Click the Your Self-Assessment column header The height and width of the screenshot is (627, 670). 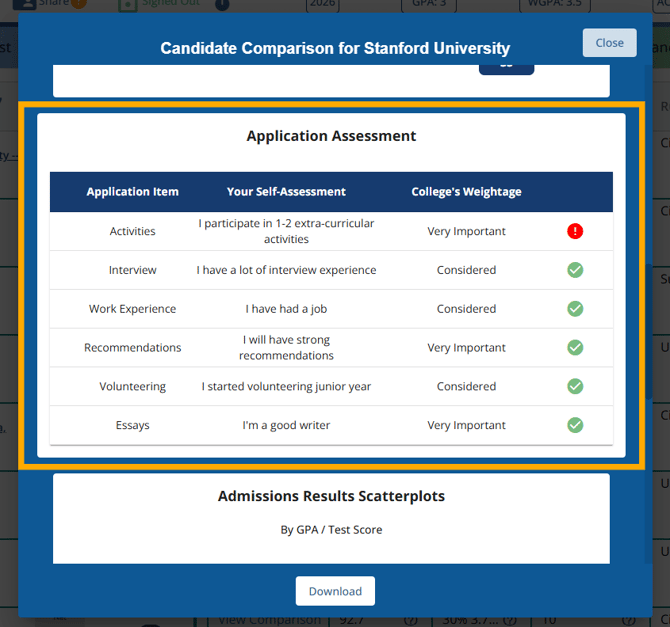pyautogui.click(x=286, y=192)
